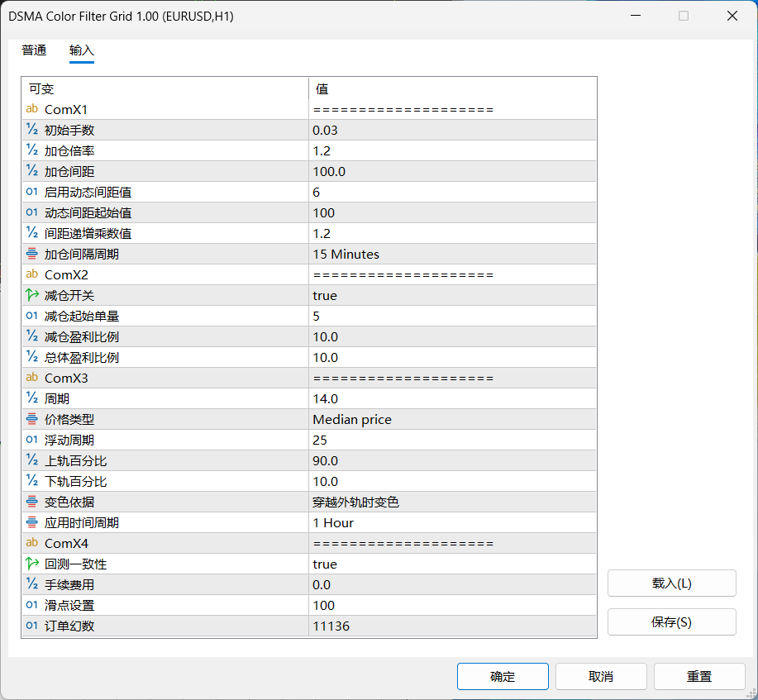The image size is (758, 700).
Task: Click the integer icon beside 订单幻数
Action: tap(32, 626)
